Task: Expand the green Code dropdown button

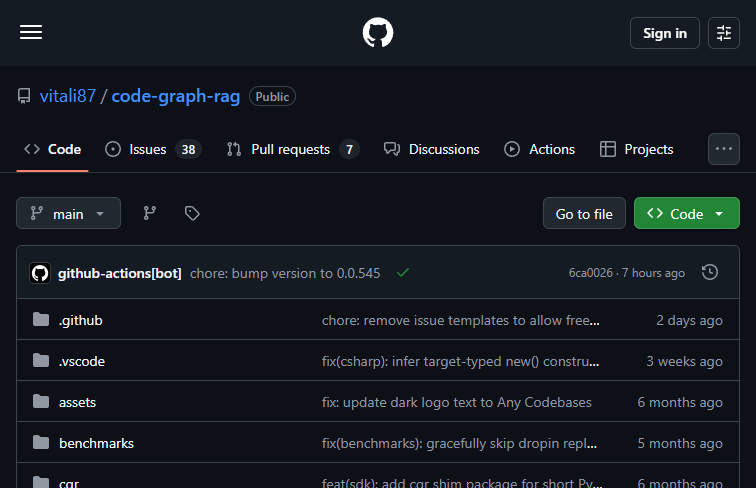Action: coord(687,213)
